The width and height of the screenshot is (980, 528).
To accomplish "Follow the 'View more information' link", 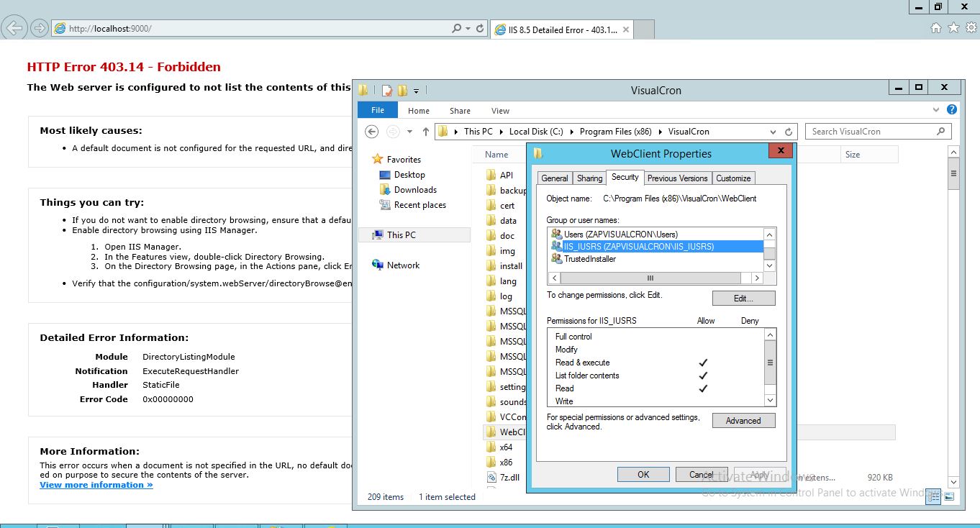I will [96, 485].
